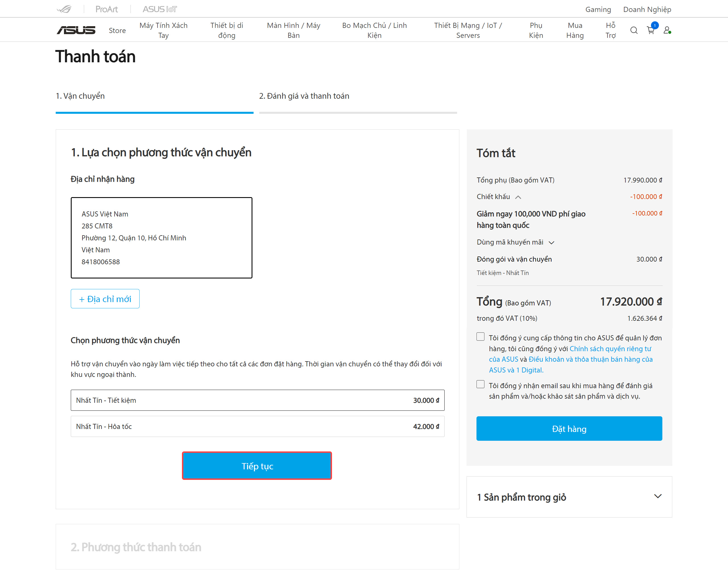Click the ASUS logo
Image resolution: width=728 pixels, height=578 pixels.
point(76,30)
